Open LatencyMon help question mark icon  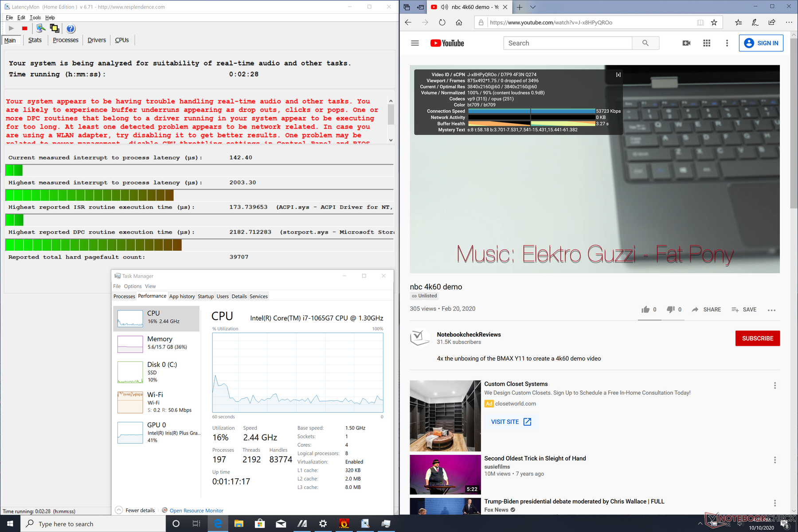(70, 29)
